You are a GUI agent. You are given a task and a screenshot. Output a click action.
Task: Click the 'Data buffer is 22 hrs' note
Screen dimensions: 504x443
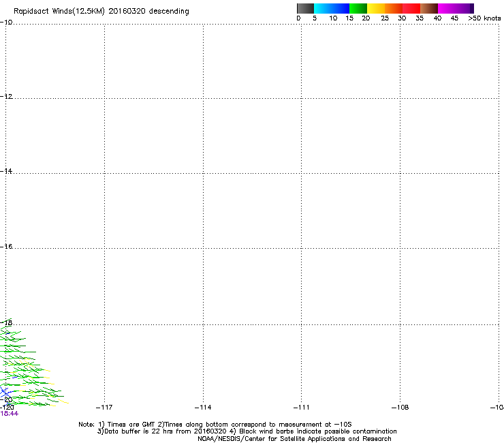(247, 431)
